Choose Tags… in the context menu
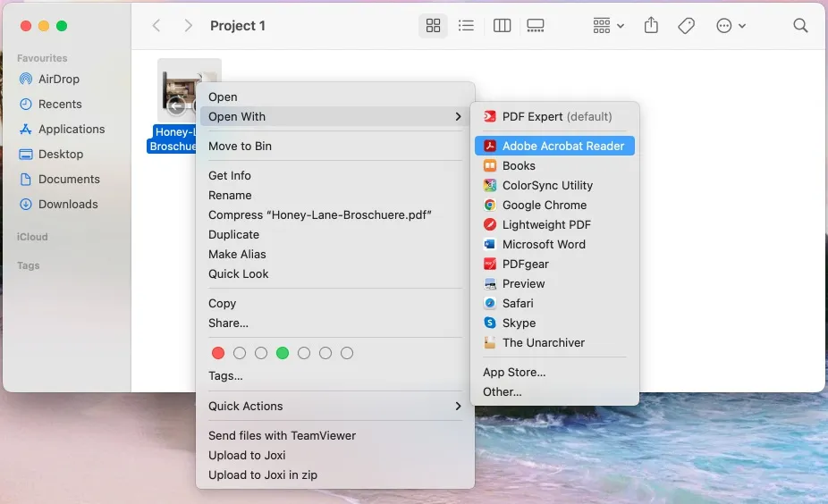 [334, 375]
